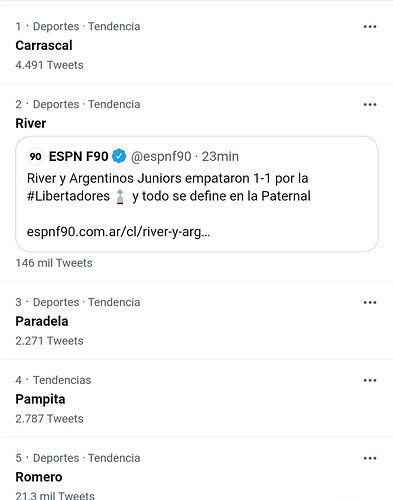Viewport: 393px width, 500px height.
Task: Click the blue verified badge
Action: coord(119,156)
